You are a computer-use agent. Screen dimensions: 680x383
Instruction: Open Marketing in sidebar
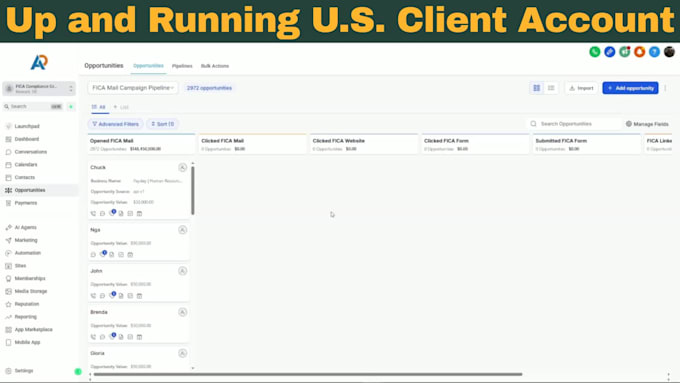pos(26,240)
